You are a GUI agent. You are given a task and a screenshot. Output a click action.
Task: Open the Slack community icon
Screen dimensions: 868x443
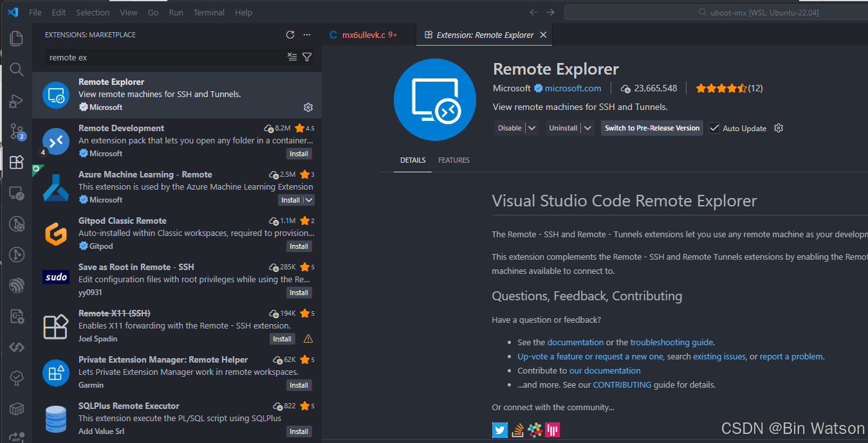(534, 430)
